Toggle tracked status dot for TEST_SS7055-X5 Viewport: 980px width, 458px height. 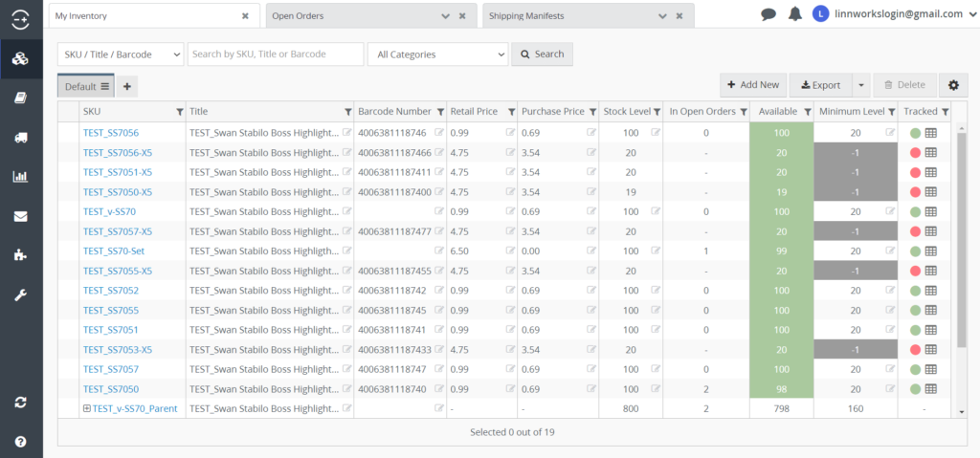(916, 271)
